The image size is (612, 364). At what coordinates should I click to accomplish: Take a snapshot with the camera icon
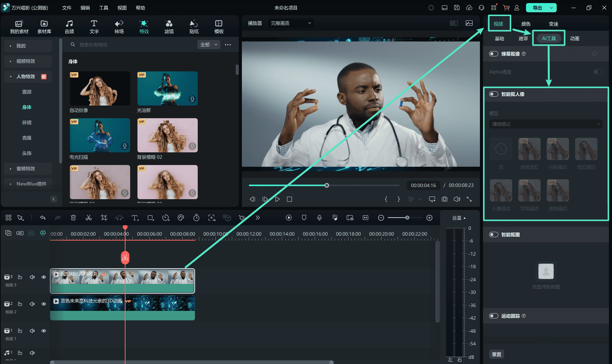click(x=444, y=199)
